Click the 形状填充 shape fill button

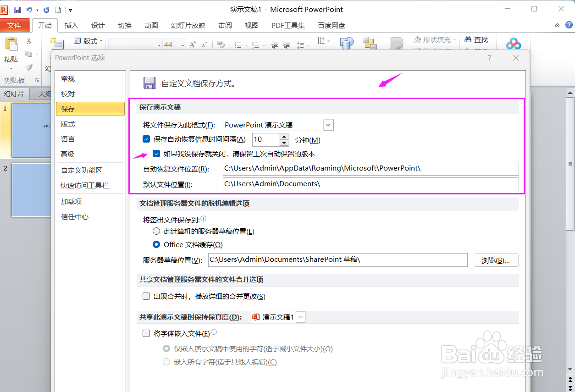click(434, 40)
